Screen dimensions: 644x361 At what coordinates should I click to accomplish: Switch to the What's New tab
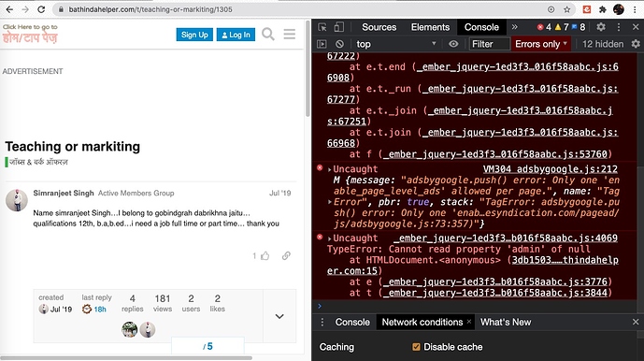pos(506,322)
